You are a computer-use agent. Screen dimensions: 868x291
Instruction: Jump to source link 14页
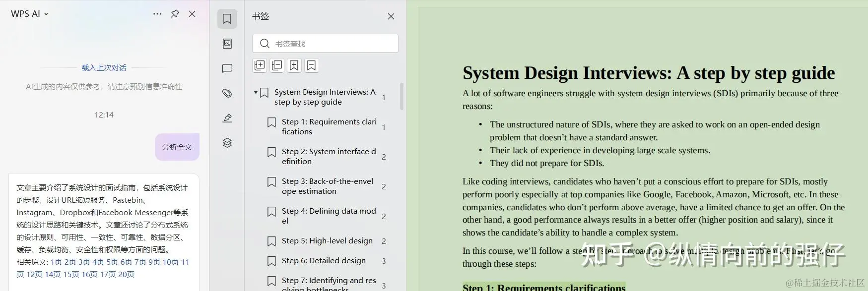click(x=53, y=274)
